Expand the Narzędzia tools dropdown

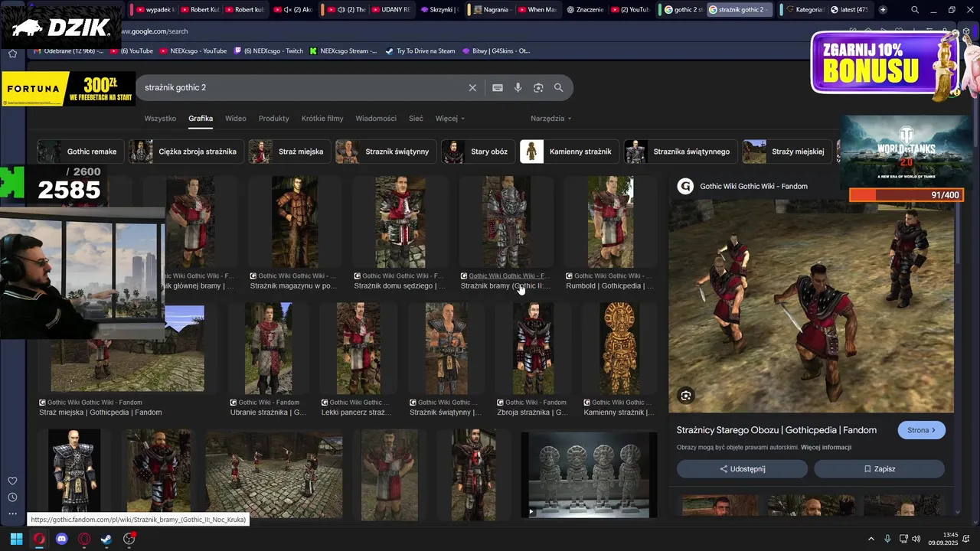pyautogui.click(x=551, y=119)
